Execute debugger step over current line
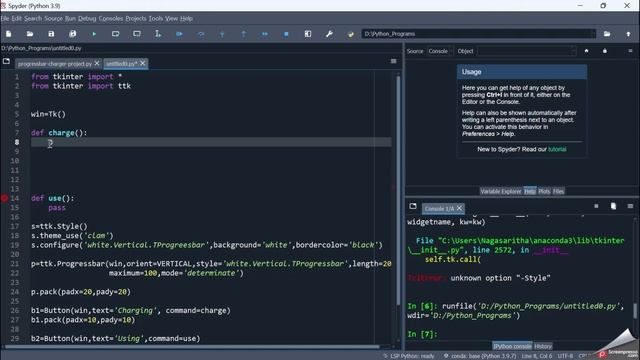Viewport: 640px width, 360px height. (201, 34)
